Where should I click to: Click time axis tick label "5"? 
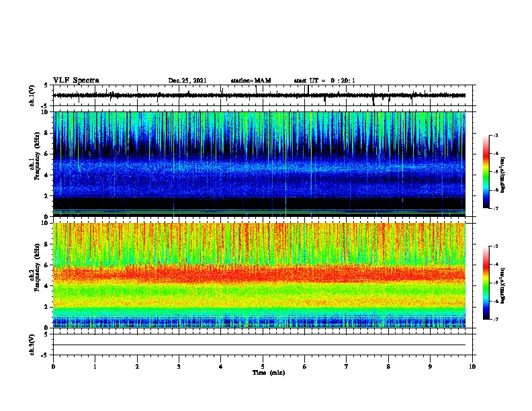(263, 366)
